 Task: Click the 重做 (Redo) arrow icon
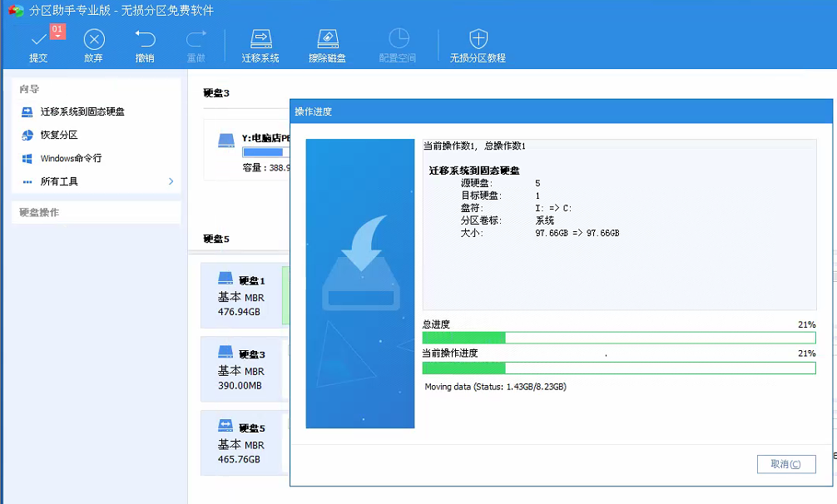[196, 39]
